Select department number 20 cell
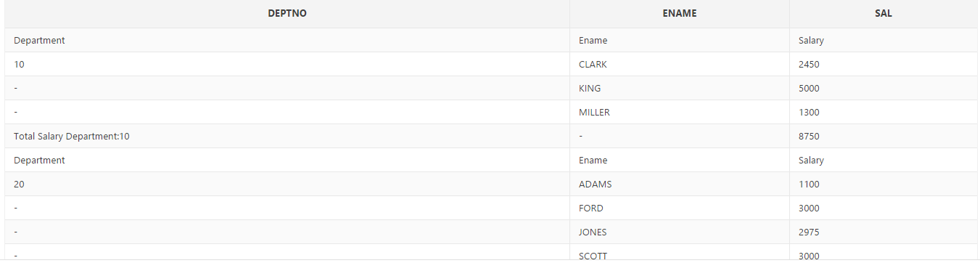Screen dimensions: 980x263 [x=287, y=184]
